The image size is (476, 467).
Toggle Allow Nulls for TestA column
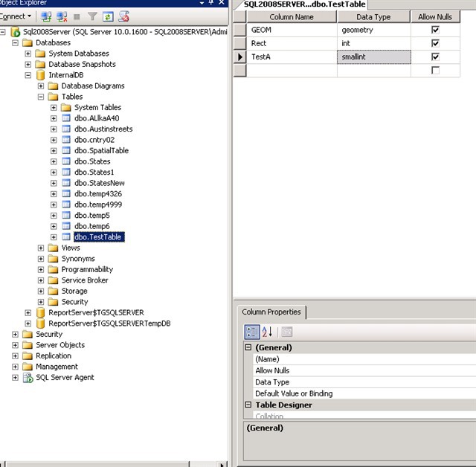pyautogui.click(x=435, y=57)
